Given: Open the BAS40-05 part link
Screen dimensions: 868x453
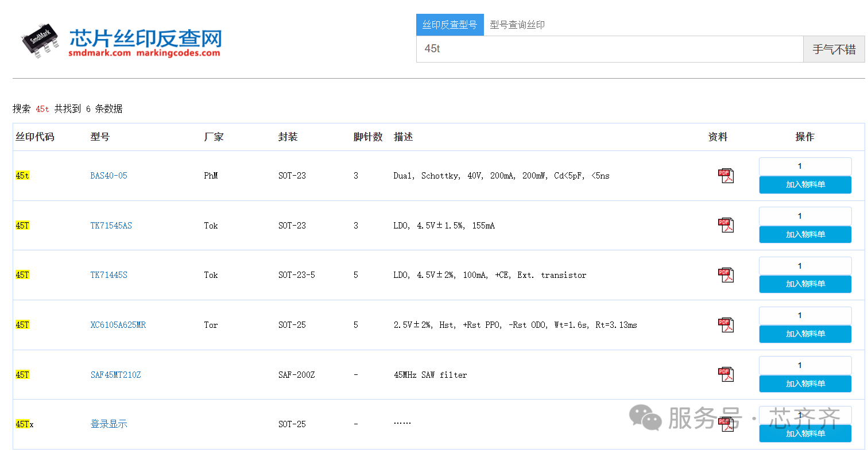Looking at the screenshot, I should [108, 176].
